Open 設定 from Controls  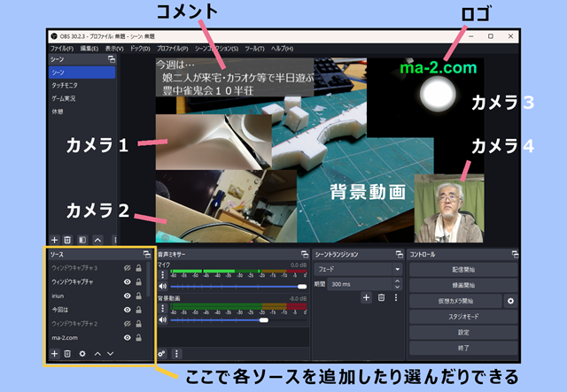pos(463,333)
